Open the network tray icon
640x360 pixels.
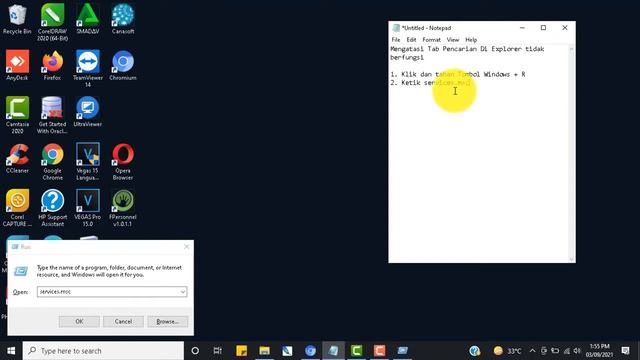[x=567, y=351]
